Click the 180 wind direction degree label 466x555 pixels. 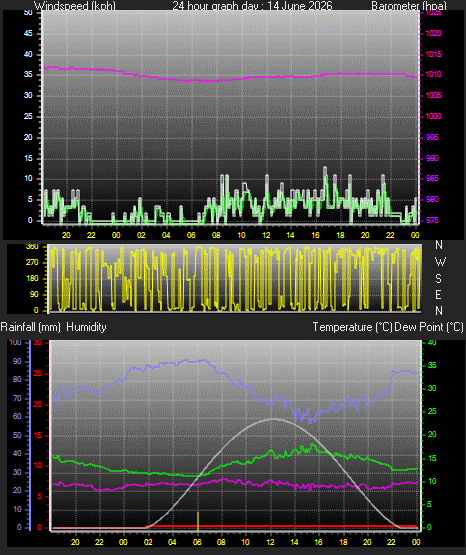coord(32,279)
